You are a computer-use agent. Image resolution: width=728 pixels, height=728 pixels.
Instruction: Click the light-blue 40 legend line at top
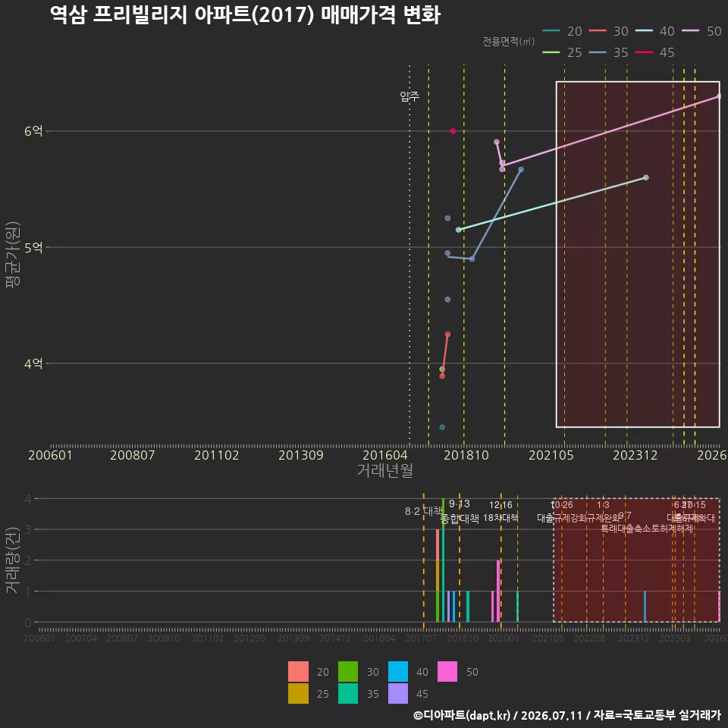(x=644, y=30)
